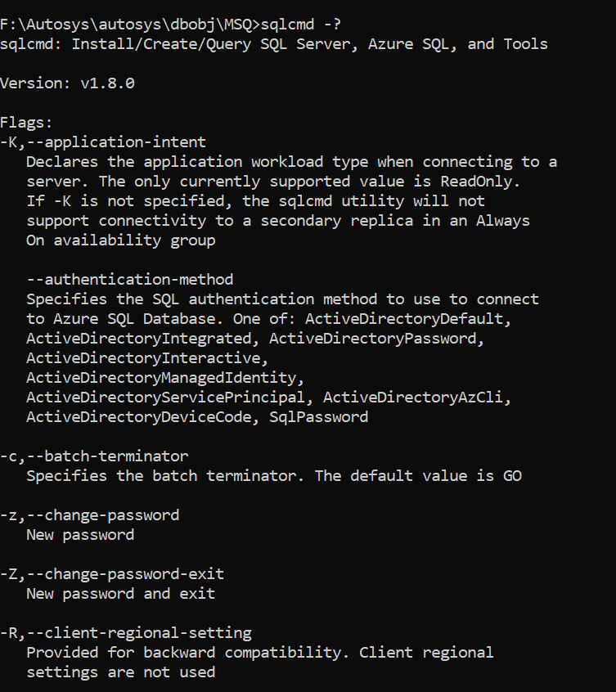616x692 pixels.
Task: Click the -K,--application-intent flag
Action: tap(103, 142)
